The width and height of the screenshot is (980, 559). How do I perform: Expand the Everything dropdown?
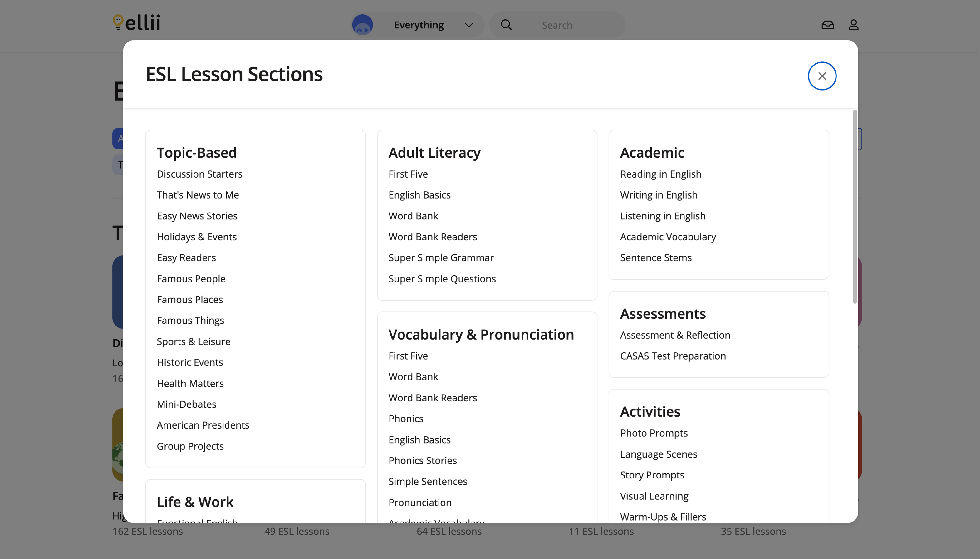(x=418, y=25)
